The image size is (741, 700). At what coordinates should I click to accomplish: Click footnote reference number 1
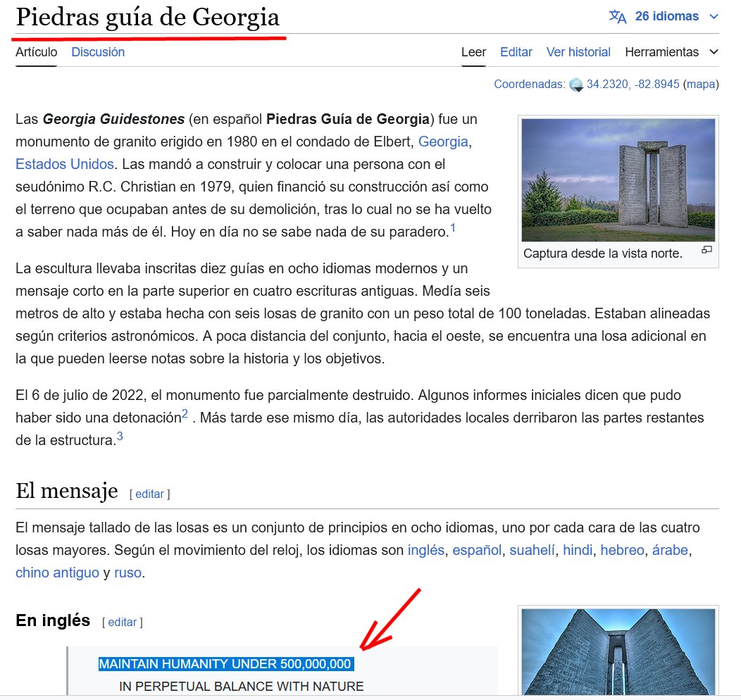[453, 228]
